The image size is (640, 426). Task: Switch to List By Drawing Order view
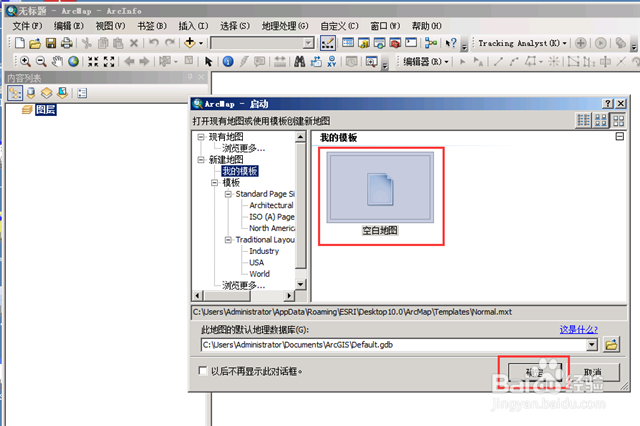tap(15, 93)
